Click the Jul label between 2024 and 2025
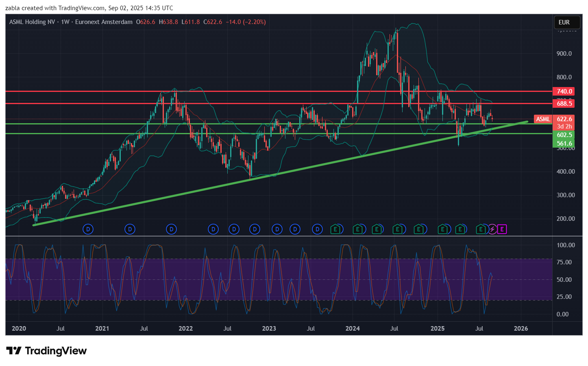Screen dimensions: 588x366 [394, 329]
